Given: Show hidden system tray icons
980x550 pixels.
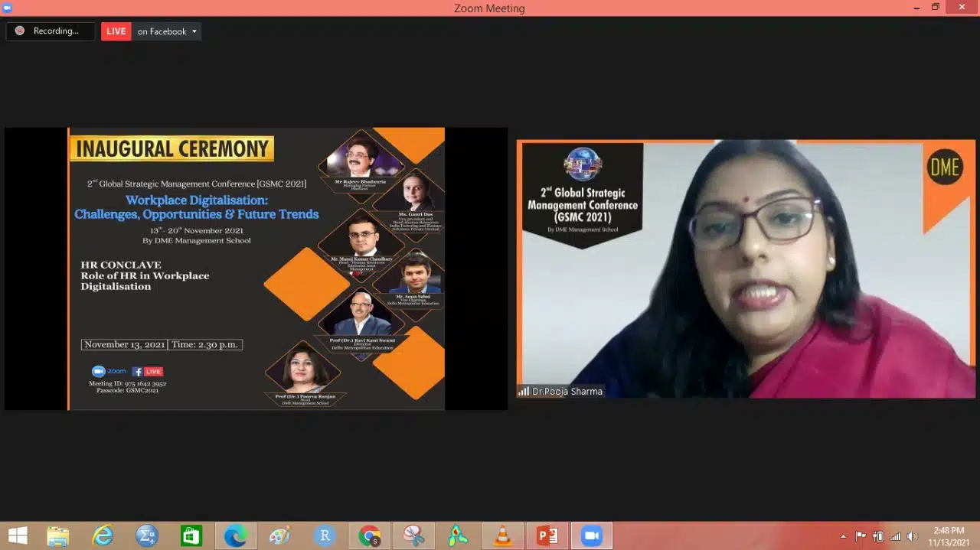Looking at the screenshot, I should pos(843,536).
